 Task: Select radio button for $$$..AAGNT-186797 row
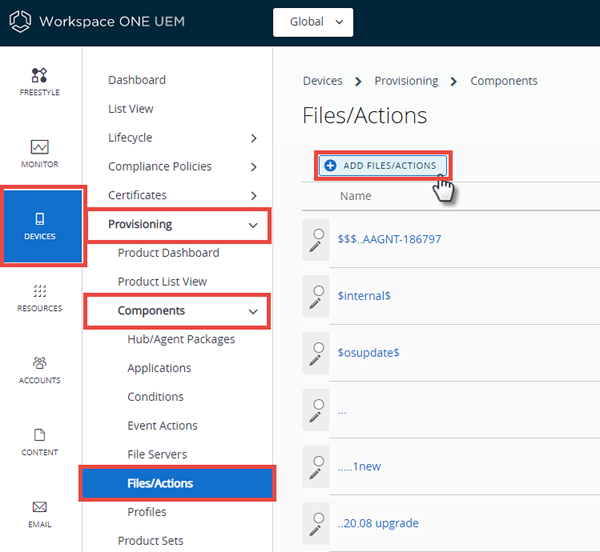(319, 234)
